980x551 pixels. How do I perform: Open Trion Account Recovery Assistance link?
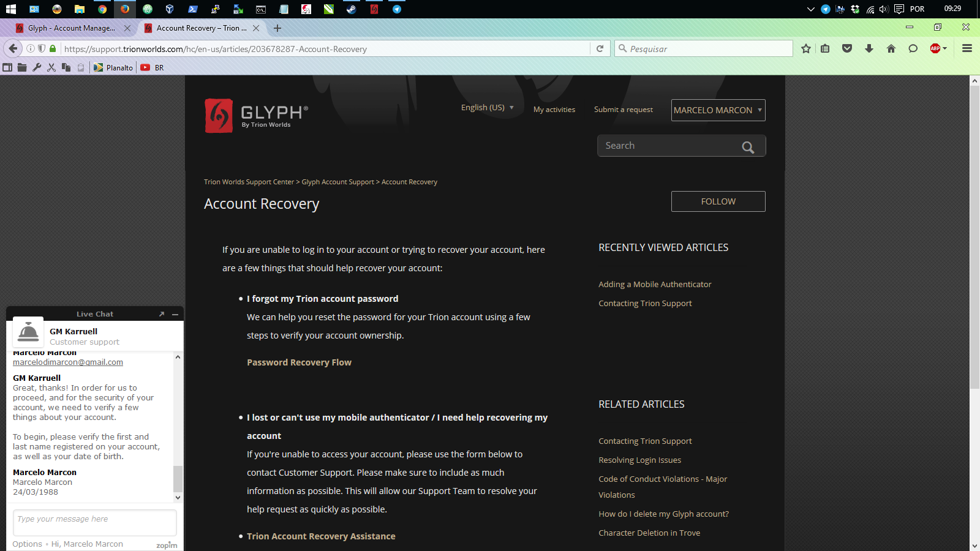click(321, 536)
